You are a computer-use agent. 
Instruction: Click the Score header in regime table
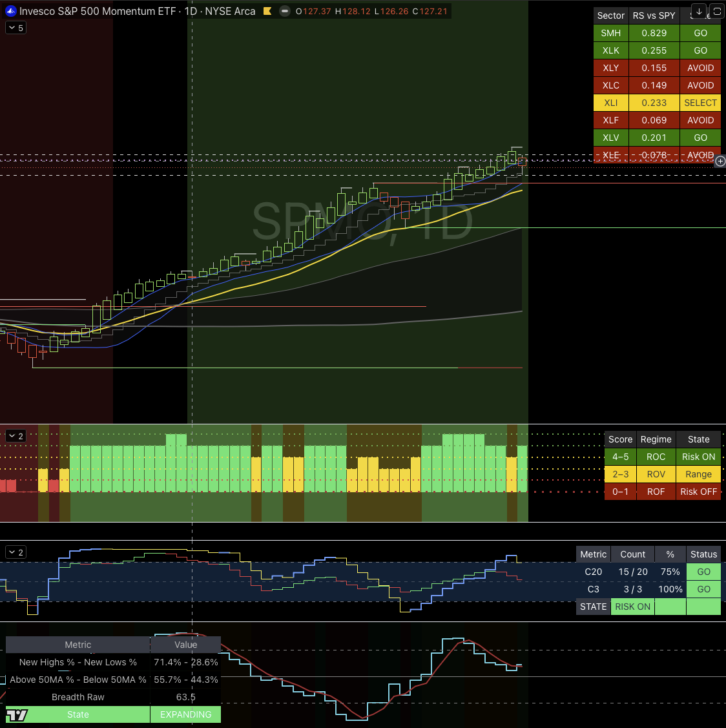620,439
